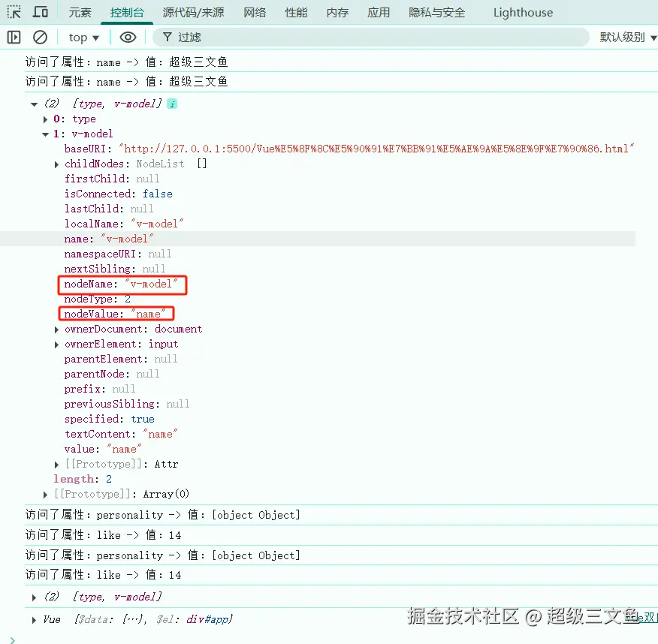Click first log line 访问了属性: name
This screenshot has width=658, height=644.
126,62
